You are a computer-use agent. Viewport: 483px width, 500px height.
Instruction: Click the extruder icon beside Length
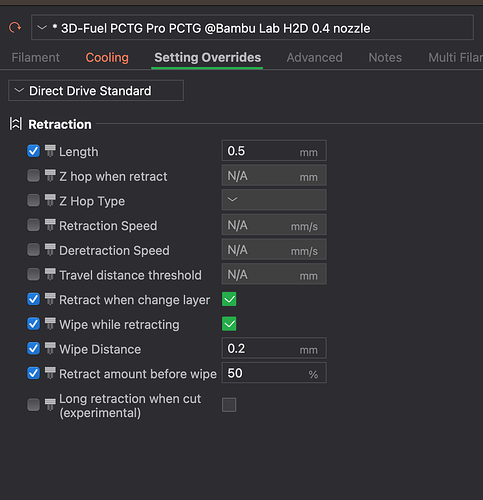click(50, 151)
